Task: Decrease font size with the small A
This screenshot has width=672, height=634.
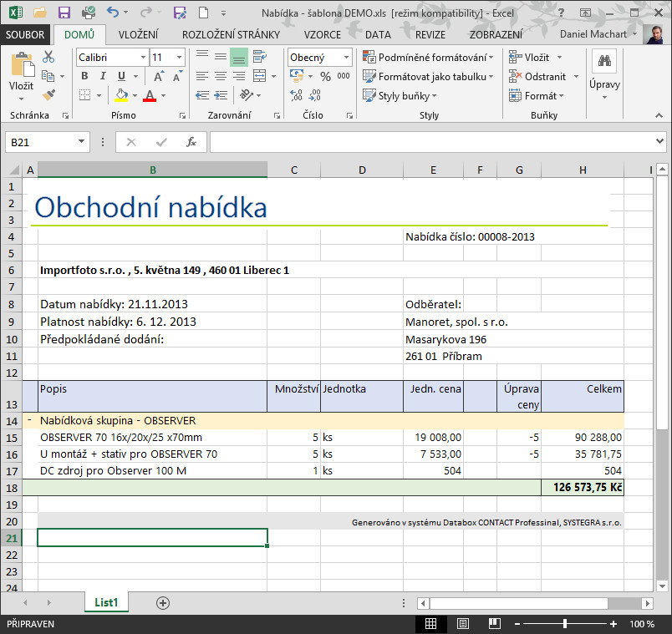Action: [x=177, y=77]
